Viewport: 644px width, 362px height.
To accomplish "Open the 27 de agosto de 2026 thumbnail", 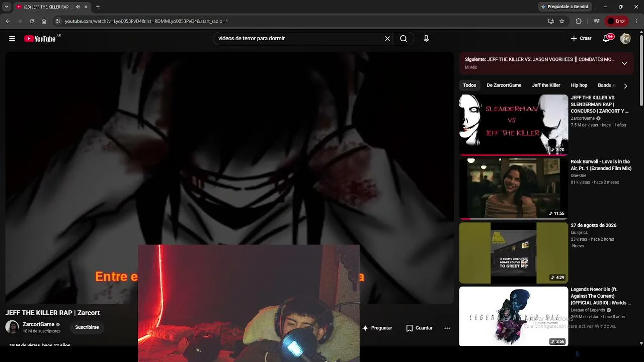I will tap(513, 253).
